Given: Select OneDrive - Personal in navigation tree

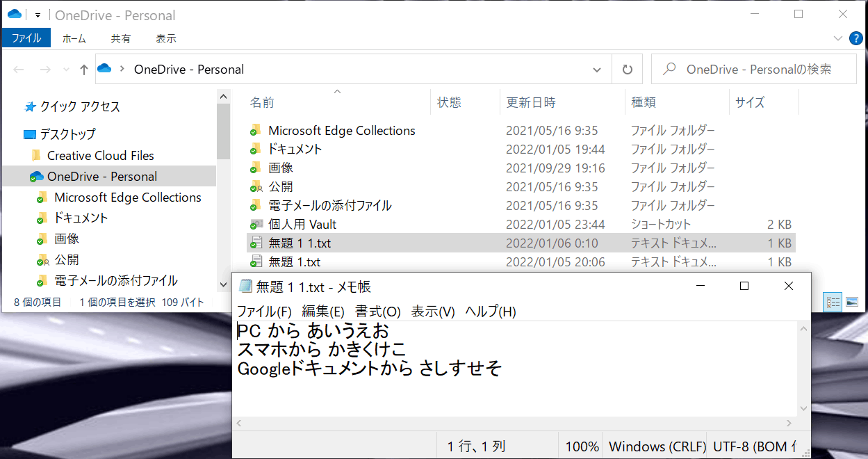Looking at the screenshot, I should point(102,177).
